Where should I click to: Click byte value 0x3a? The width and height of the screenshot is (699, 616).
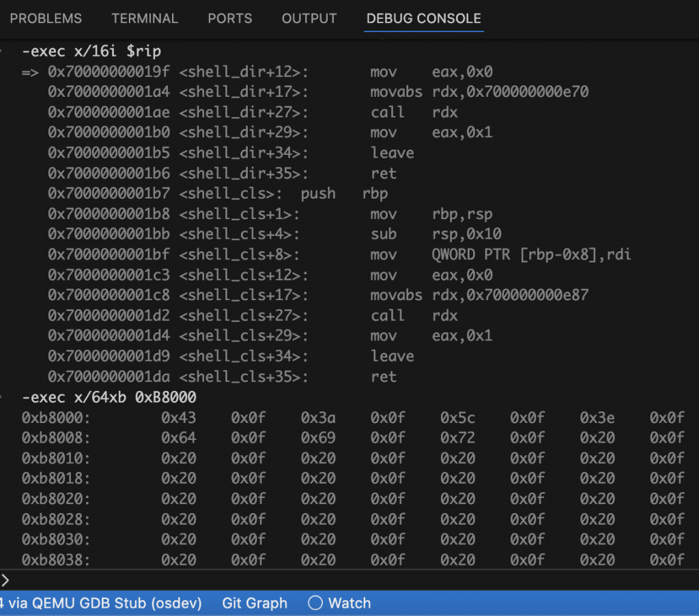click(318, 417)
